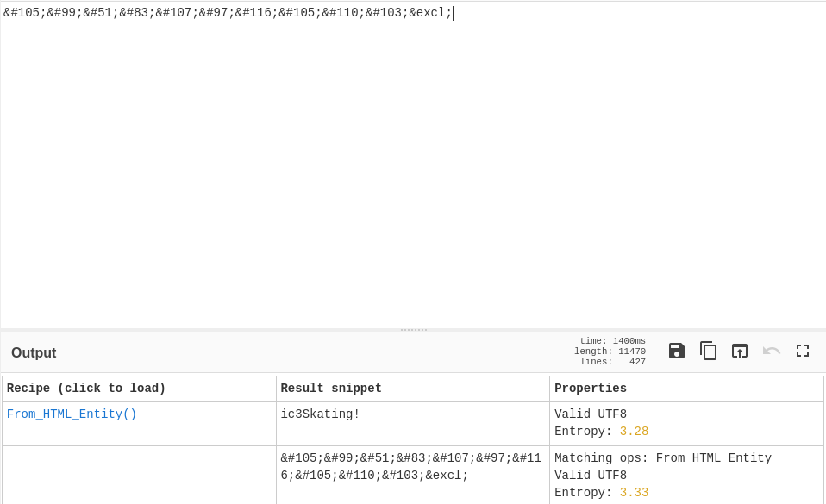Click the entropy value 3.28
This screenshot has height=504, width=826.
click(634, 432)
